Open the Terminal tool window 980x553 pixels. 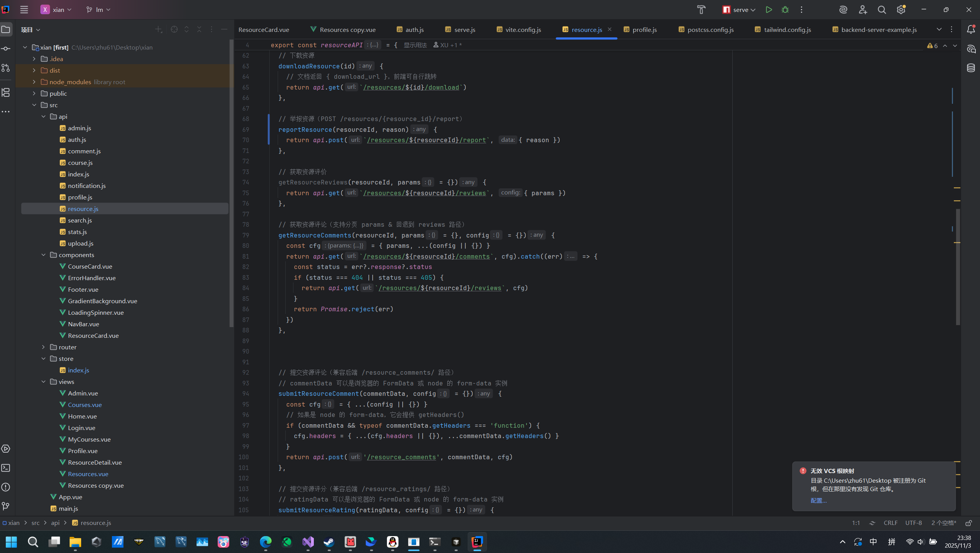click(6, 468)
